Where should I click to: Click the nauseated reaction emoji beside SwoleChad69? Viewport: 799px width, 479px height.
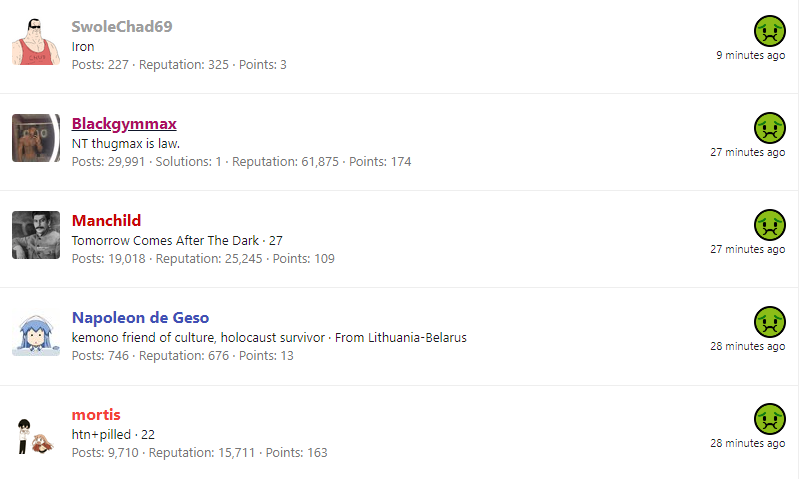point(769,31)
